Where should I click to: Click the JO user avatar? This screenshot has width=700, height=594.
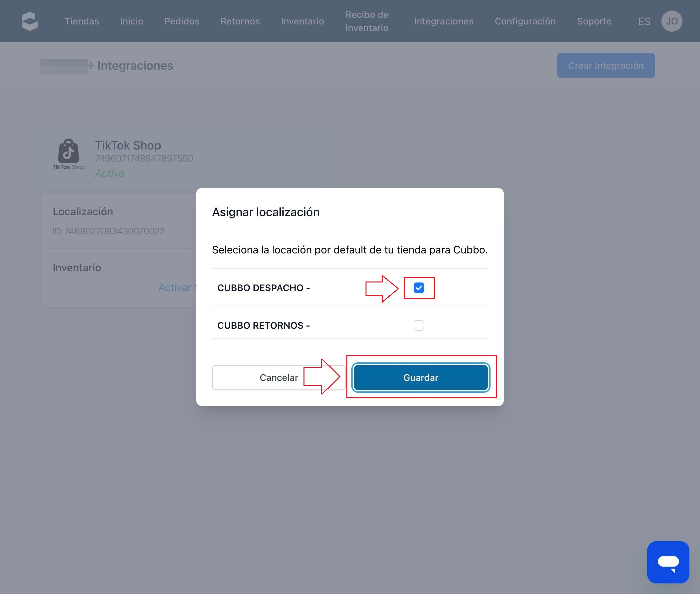[671, 21]
